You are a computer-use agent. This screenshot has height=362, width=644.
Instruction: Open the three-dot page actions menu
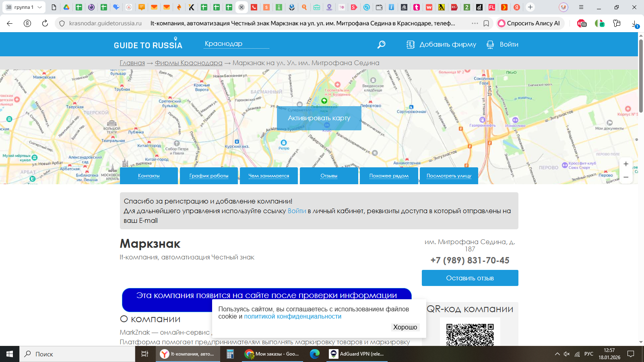coord(475,23)
